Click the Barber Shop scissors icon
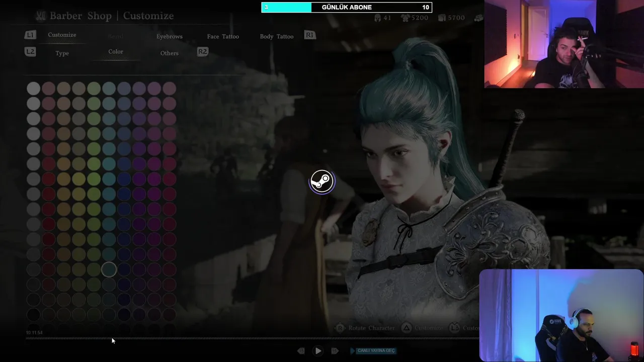This screenshot has width=644, height=362. tap(41, 16)
